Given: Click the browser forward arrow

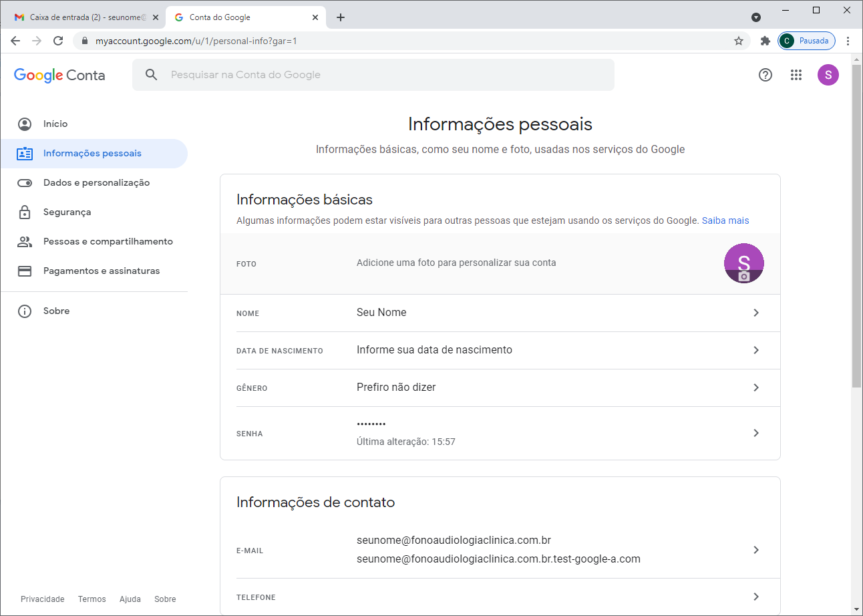Looking at the screenshot, I should [37, 41].
